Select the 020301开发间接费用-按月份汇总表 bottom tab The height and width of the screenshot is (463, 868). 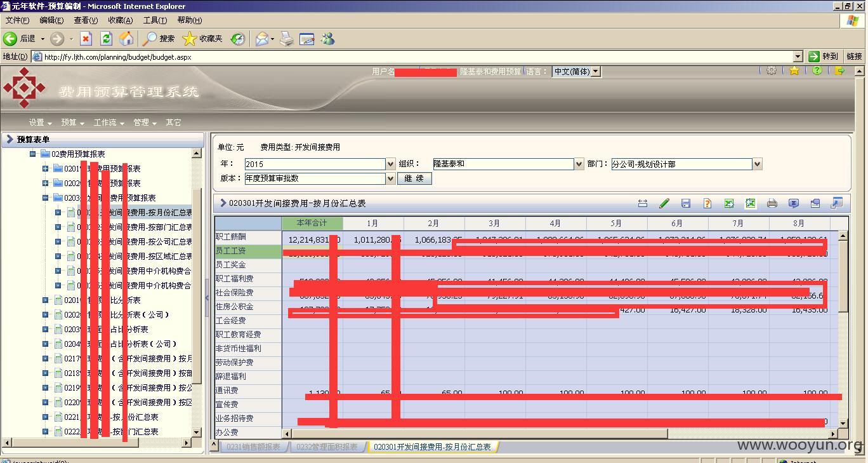(x=432, y=446)
